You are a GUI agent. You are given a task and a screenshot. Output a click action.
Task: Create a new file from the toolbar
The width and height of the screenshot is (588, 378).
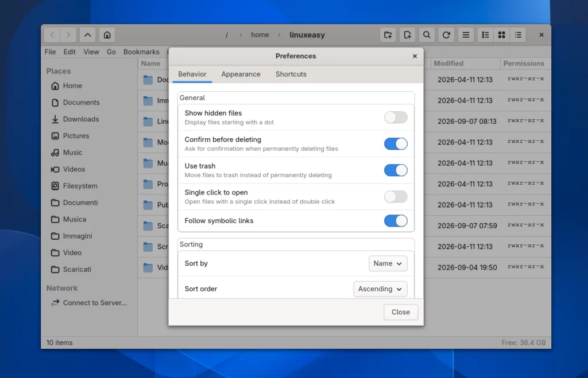coord(407,35)
